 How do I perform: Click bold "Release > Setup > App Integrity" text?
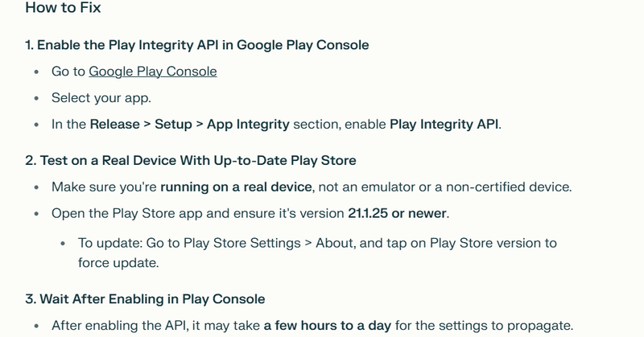(x=190, y=125)
